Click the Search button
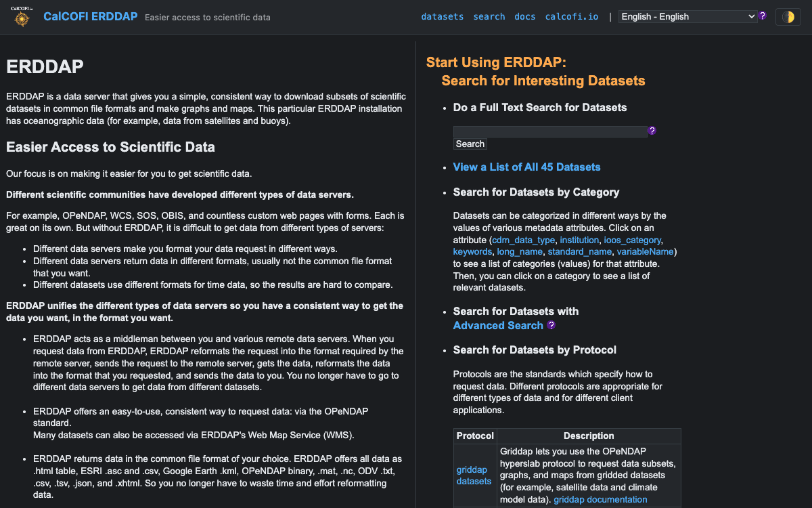 coord(470,144)
